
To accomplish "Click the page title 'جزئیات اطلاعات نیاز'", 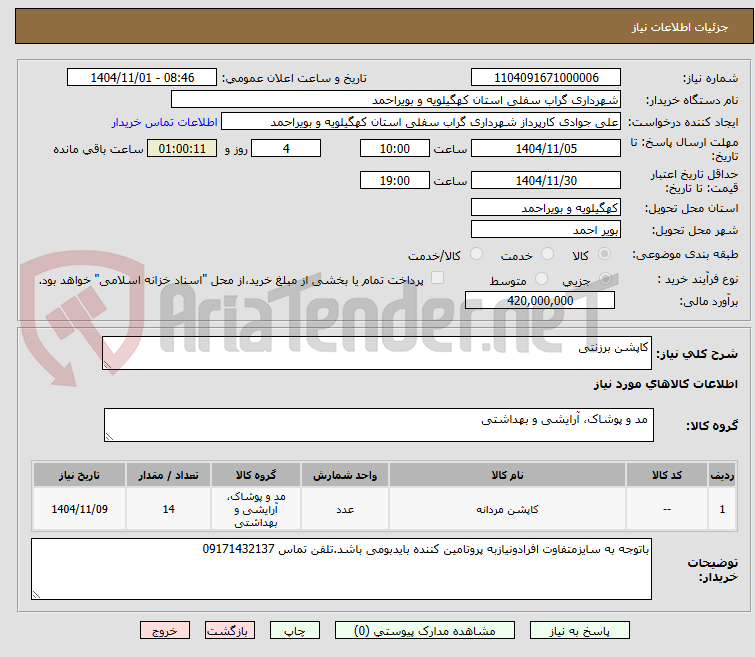I will tap(680, 27).
